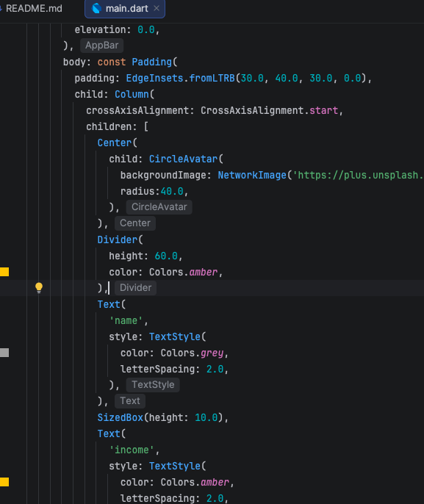Screen dimensions: 424x504
Task: Open the main.dart tab
Action: click(x=125, y=9)
